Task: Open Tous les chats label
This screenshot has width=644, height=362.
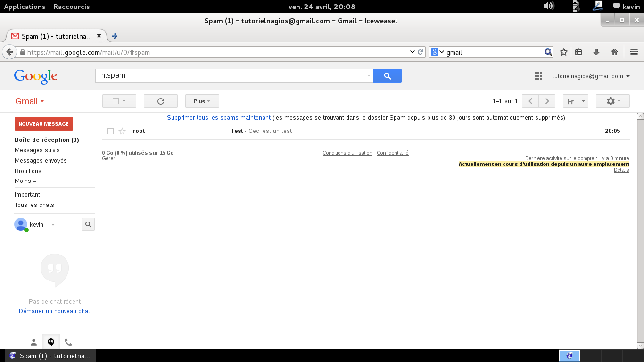Action: (x=34, y=205)
